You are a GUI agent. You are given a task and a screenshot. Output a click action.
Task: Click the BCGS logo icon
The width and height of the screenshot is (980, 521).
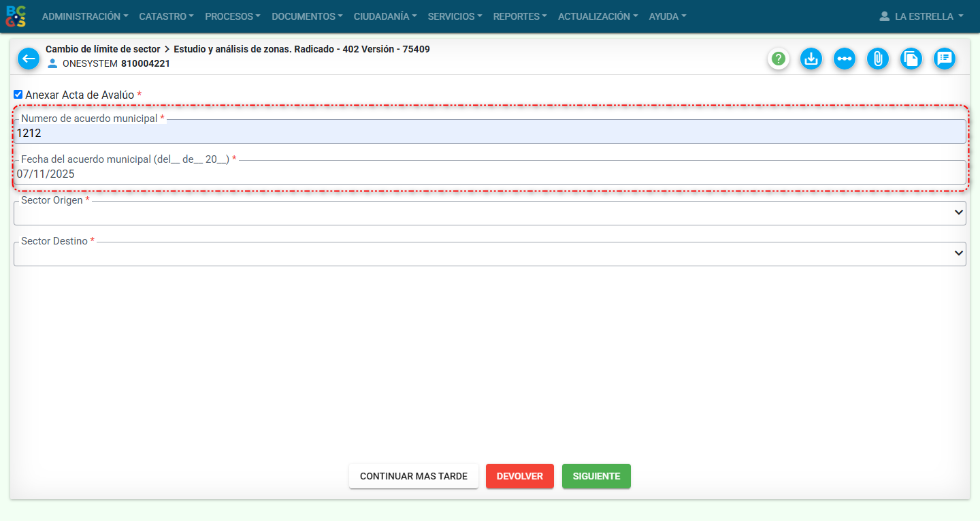point(16,16)
